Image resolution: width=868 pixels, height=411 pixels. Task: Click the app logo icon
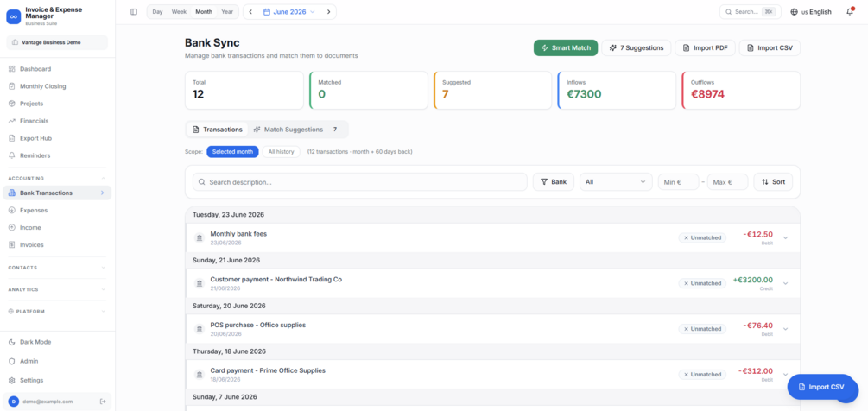pos(13,16)
